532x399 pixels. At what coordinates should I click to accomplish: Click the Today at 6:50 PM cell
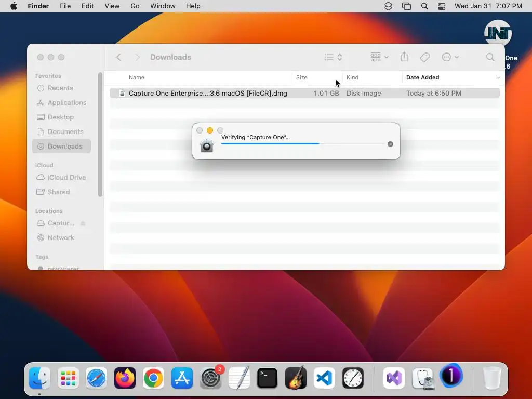(x=434, y=93)
